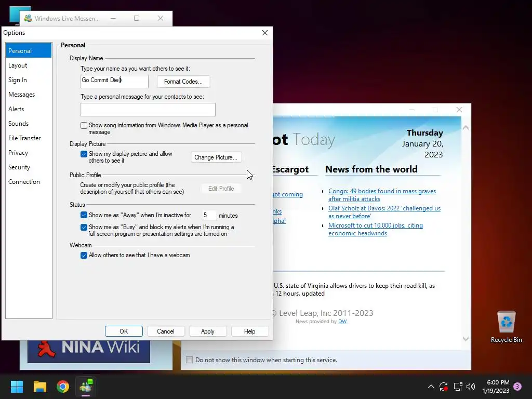
Task: Uncheck show my display picture option
Action: click(x=84, y=154)
